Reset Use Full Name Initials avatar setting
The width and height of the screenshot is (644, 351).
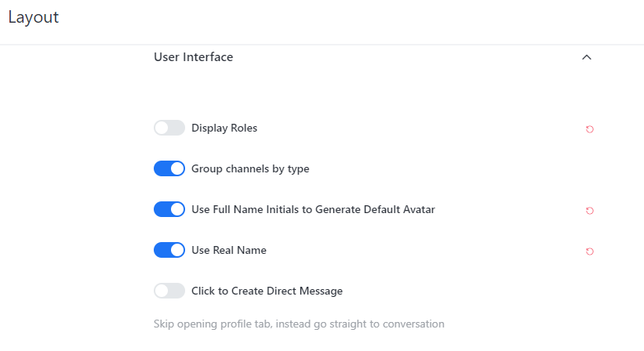[590, 211]
